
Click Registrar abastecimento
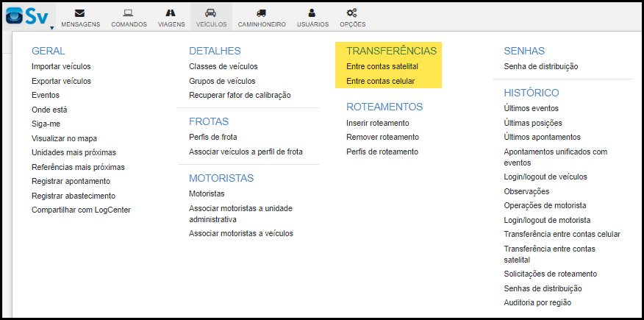tap(73, 196)
